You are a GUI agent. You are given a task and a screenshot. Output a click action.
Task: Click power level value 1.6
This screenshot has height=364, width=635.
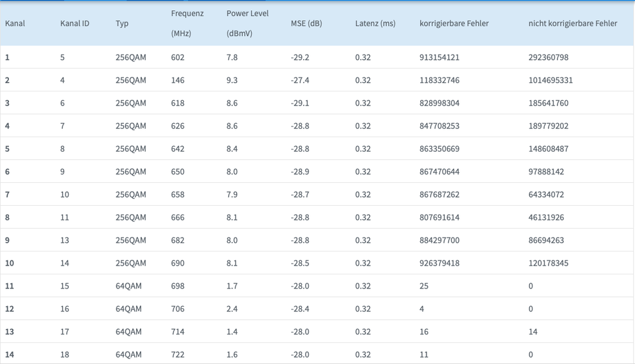pos(232,354)
